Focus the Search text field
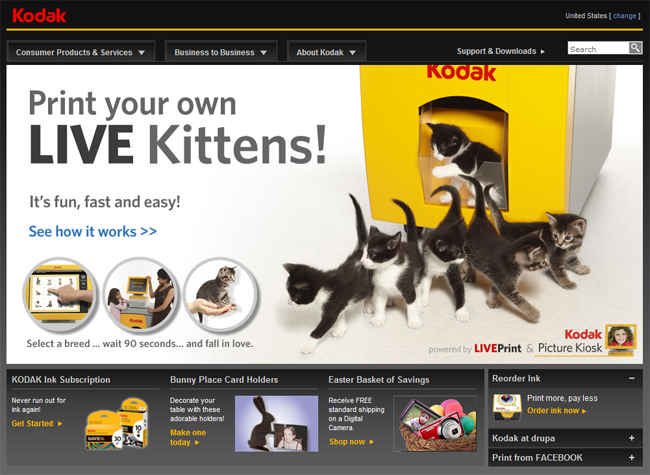This screenshot has width=650, height=475. coord(598,48)
